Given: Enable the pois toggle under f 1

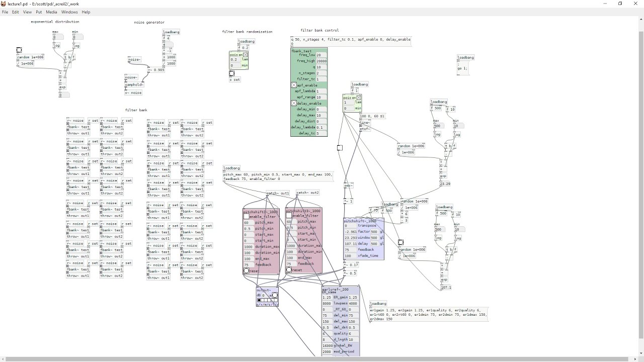Looking at the screenshot, I should point(359,98).
